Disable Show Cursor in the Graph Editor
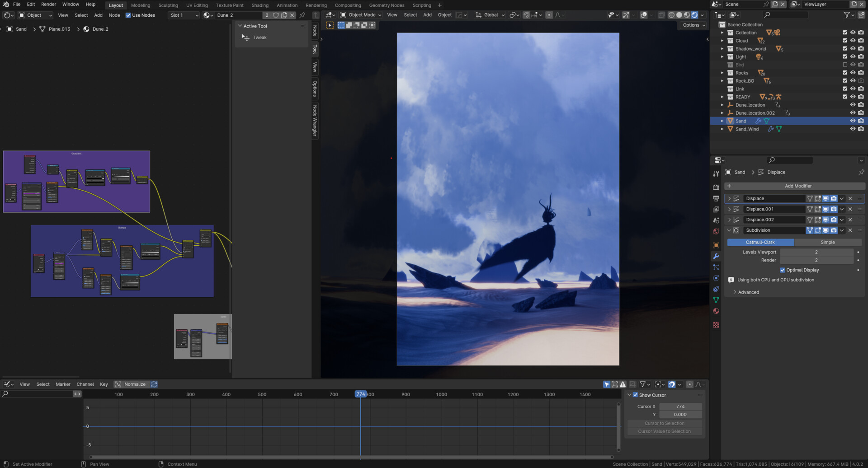The image size is (868, 468). coord(635,395)
